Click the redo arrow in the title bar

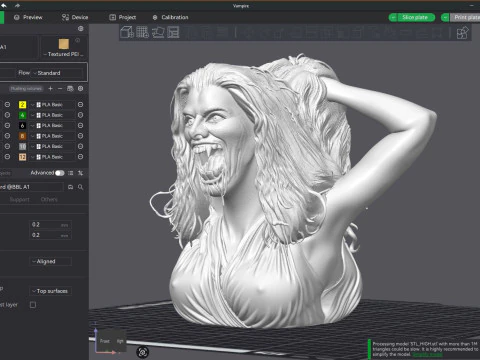pos(17,6)
